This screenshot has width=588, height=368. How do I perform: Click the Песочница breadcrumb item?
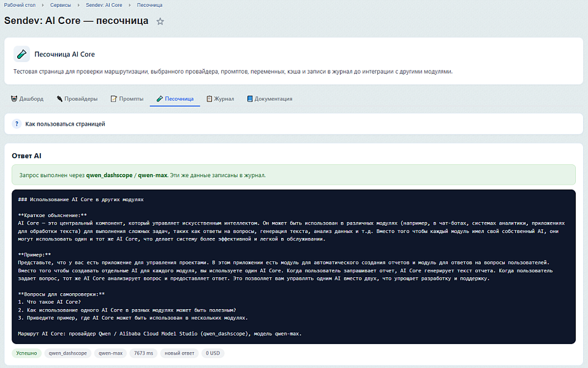(x=149, y=5)
